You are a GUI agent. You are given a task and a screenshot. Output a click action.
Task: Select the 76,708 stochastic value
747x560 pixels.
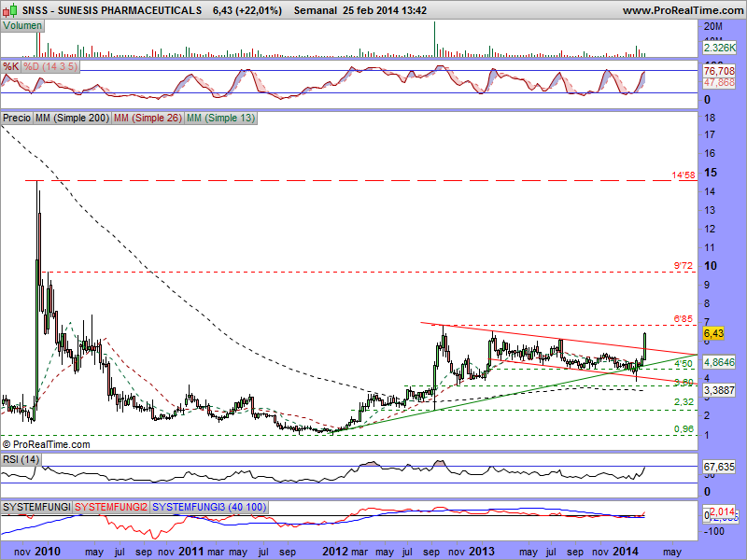719,71
